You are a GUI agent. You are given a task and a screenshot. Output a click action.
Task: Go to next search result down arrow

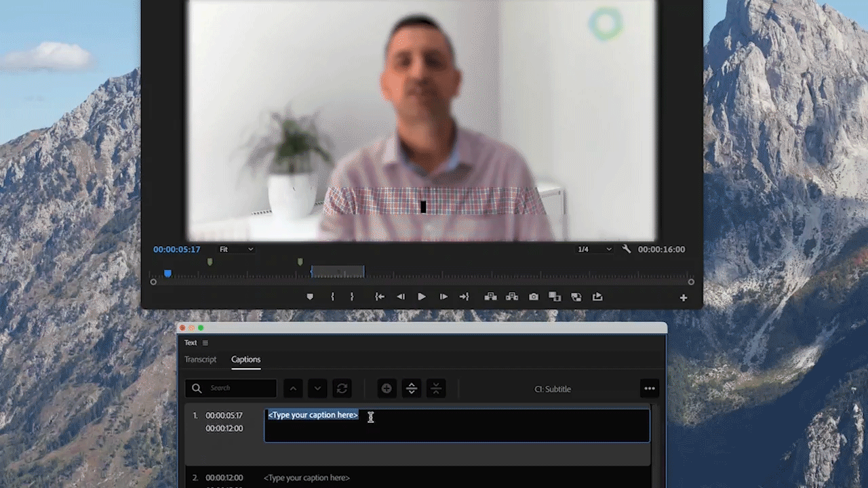318,388
